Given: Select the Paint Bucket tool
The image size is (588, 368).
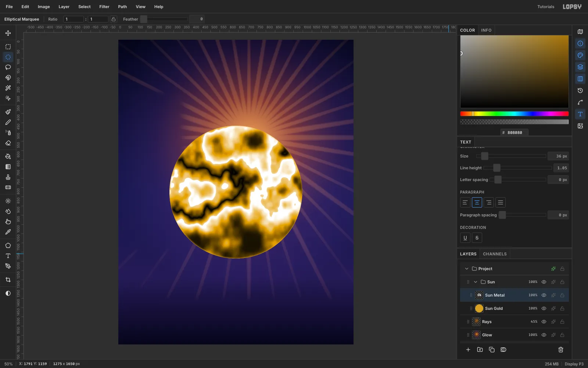Looking at the screenshot, I should (x=8, y=156).
